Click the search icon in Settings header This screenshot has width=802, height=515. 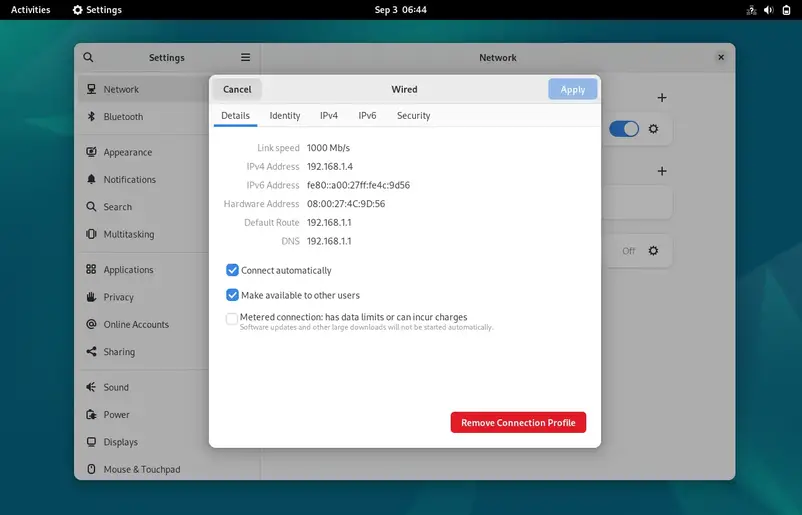88,57
